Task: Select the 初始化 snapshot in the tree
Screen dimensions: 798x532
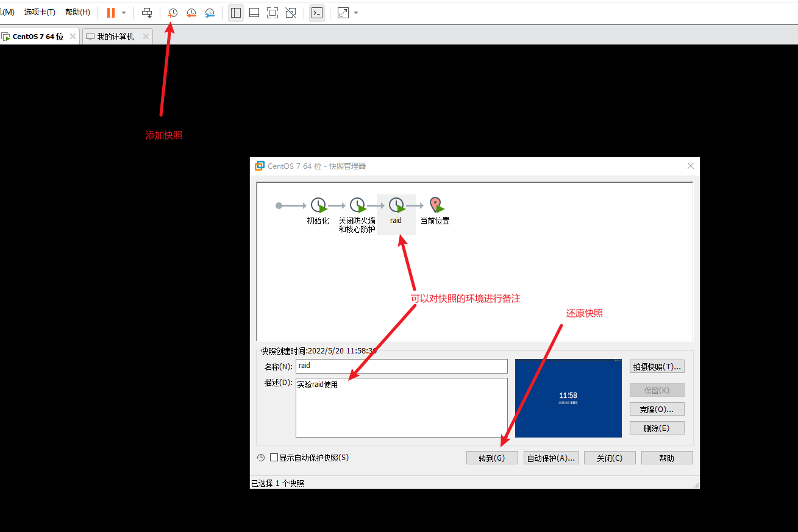Action: pos(318,211)
